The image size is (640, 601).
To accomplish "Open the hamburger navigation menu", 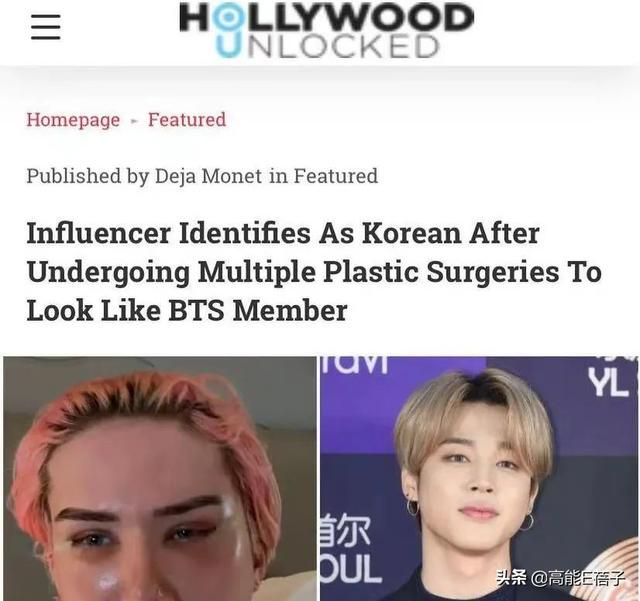I will (46, 27).
